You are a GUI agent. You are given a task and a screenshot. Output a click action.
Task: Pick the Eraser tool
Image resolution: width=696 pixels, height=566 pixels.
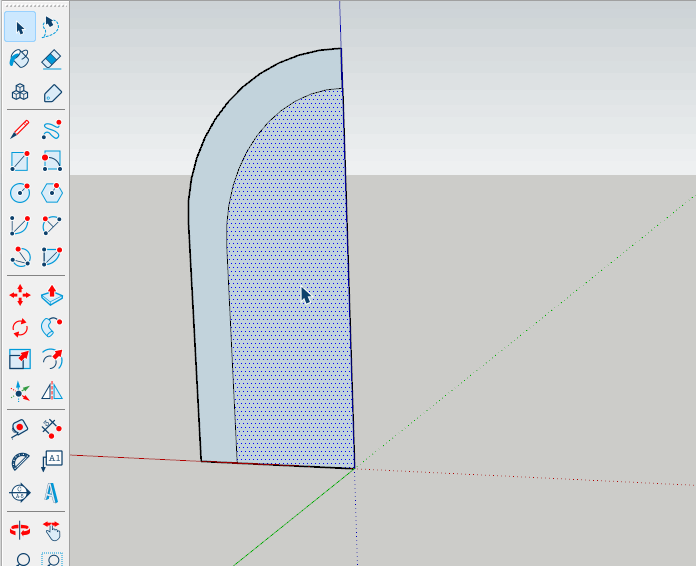click(x=51, y=59)
